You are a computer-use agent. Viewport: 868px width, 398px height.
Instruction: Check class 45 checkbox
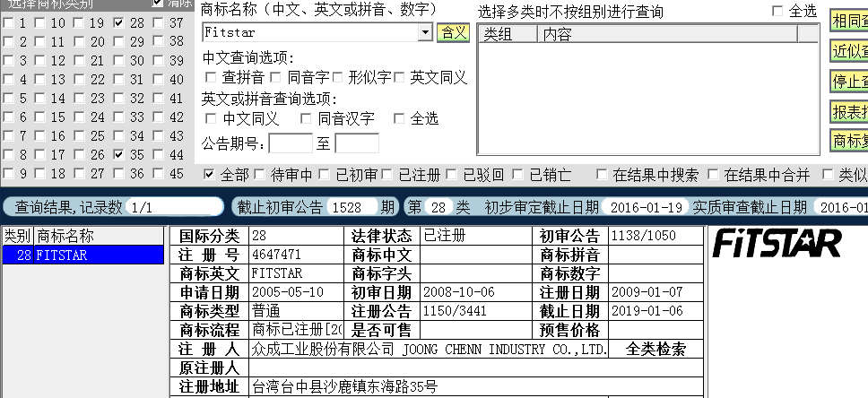click(159, 173)
